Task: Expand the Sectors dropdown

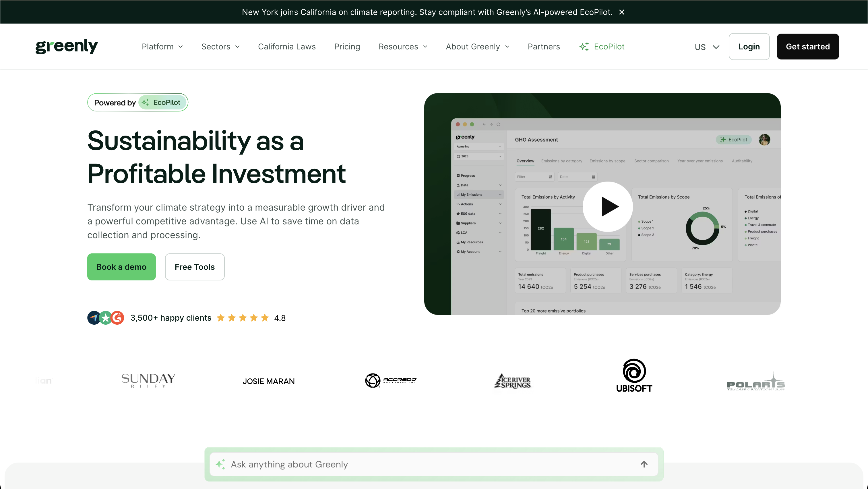Action: click(x=220, y=47)
